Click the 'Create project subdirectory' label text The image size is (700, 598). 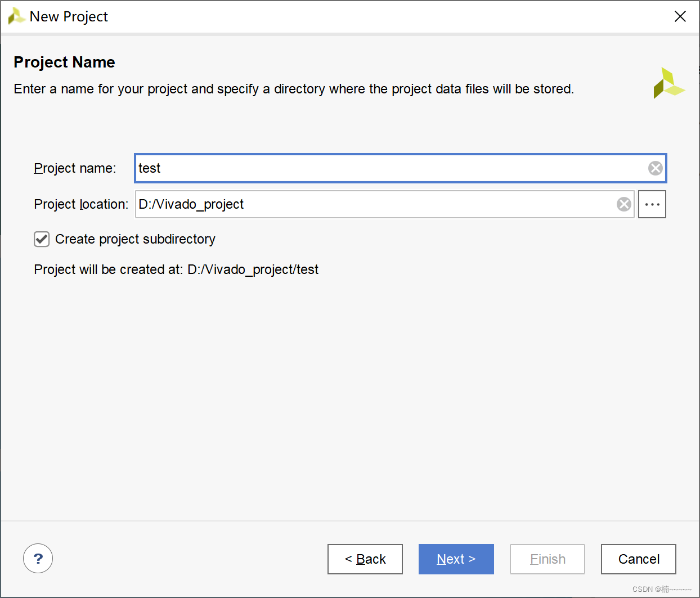pyautogui.click(x=135, y=239)
